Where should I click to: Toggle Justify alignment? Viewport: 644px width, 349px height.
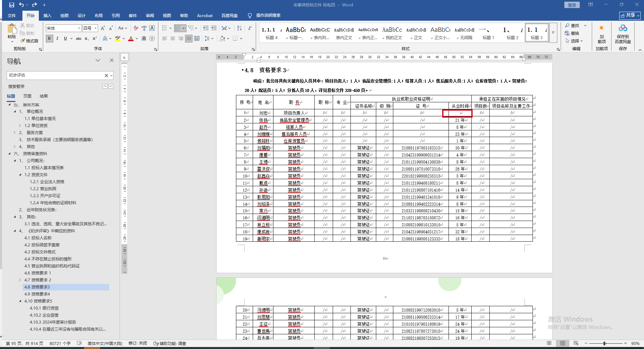(189, 39)
